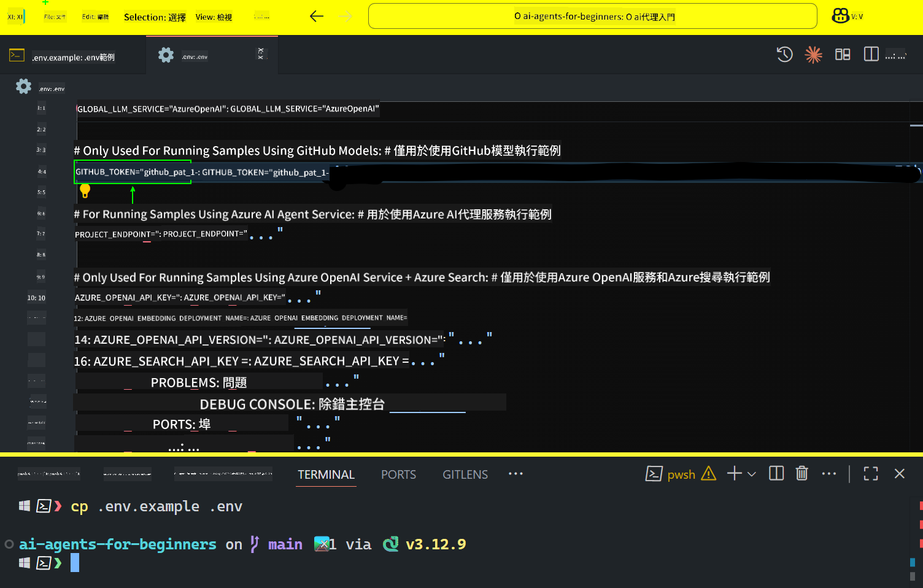Click the PROJECT_ENDPOINT line
This screenshot has height=588, width=923.
click(x=179, y=234)
